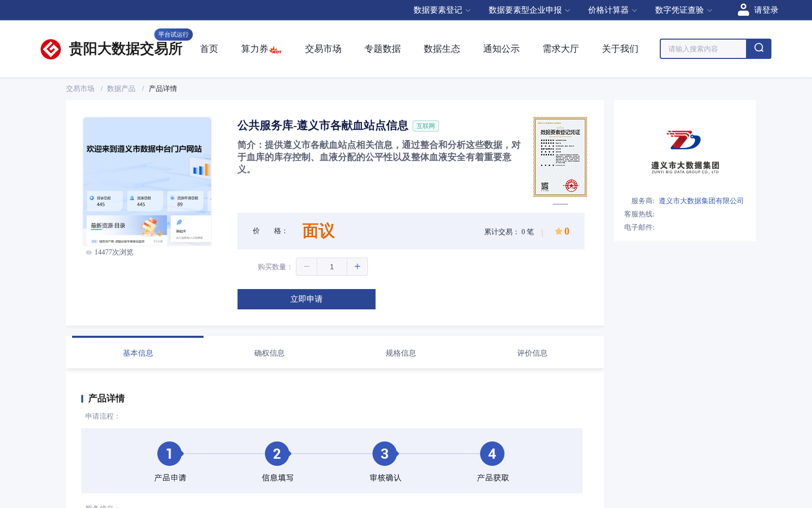Click the orange star favorite icon
This screenshot has width=812, height=508.
pyautogui.click(x=558, y=231)
